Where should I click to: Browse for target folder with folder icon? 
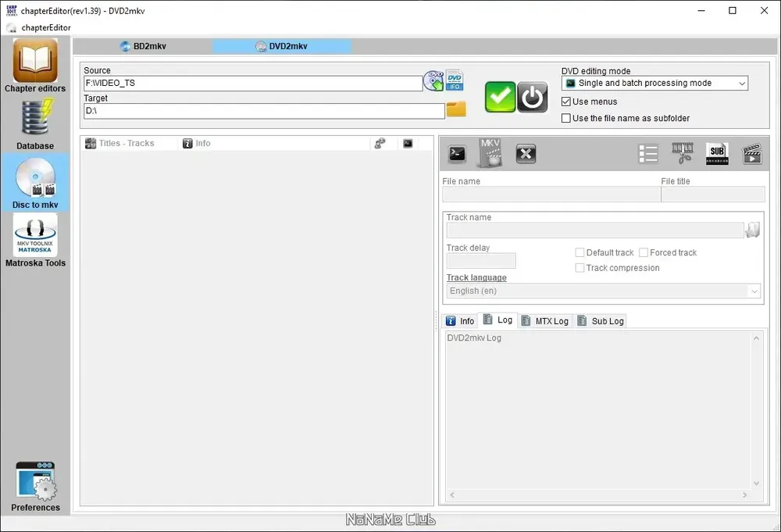[456, 109]
